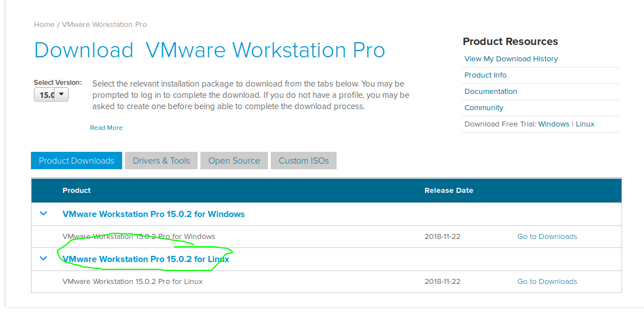Click the Release Date column header

tap(449, 191)
